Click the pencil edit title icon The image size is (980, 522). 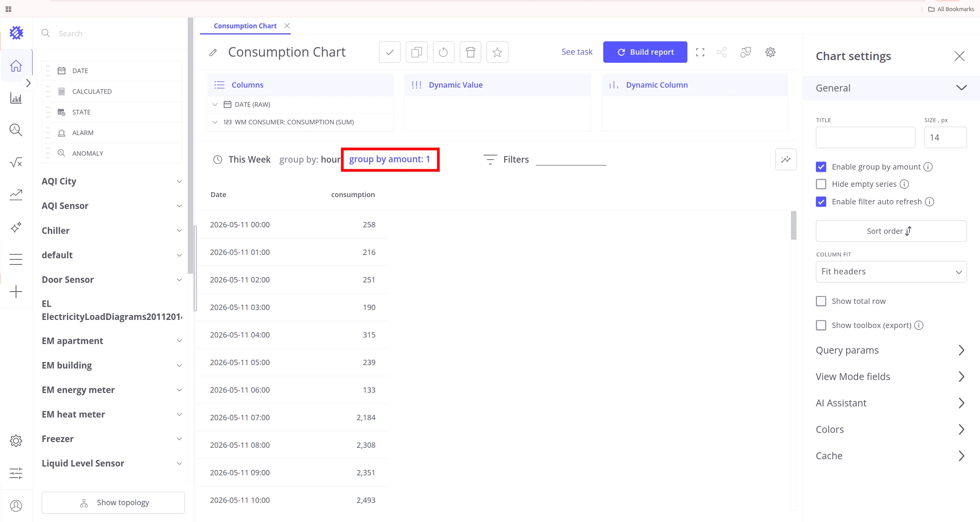(213, 52)
